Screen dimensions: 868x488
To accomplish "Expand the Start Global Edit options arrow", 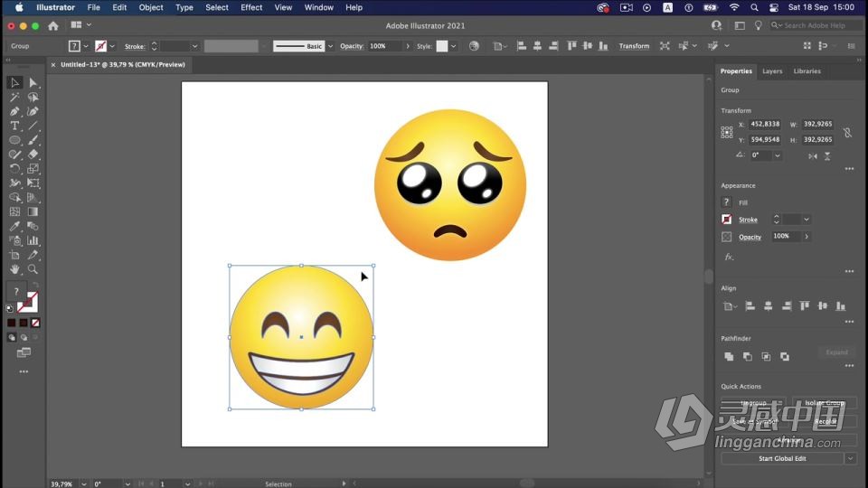I will click(850, 459).
